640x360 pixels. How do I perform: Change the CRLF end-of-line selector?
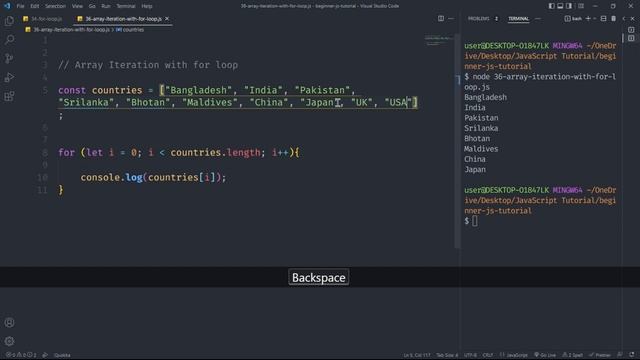[488, 355]
